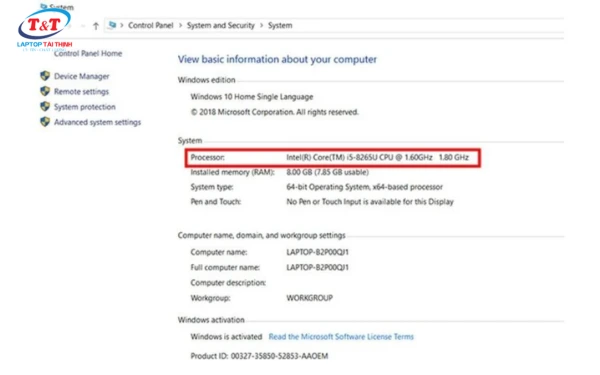Viewport: 600px width, 375px height.
Task: Click the System protection shield icon
Action: click(x=45, y=106)
